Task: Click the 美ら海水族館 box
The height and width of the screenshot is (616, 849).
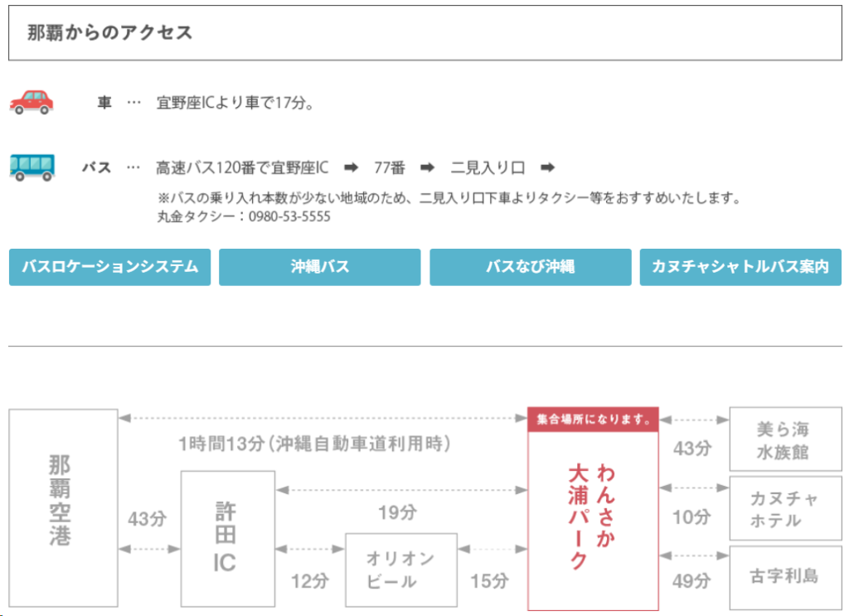Action: [785, 439]
